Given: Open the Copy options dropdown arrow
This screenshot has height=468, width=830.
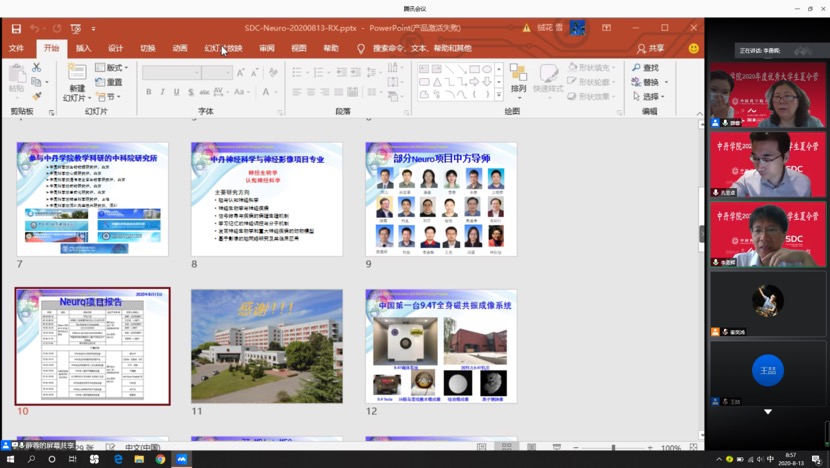Looking at the screenshot, I should coord(47,82).
